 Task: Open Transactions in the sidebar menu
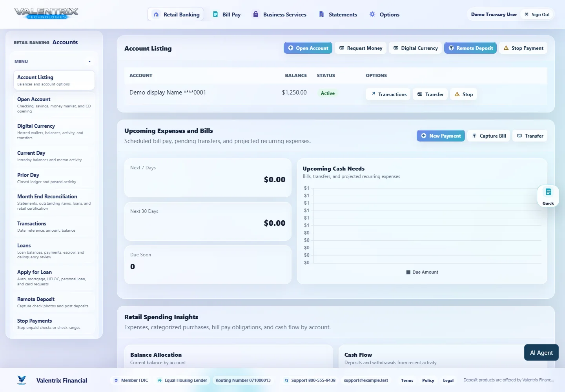coord(54,227)
